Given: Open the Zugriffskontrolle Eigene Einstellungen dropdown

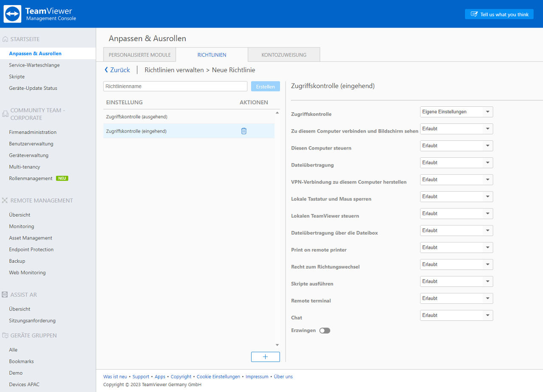Looking at the screenshot, I should point(456,112).
